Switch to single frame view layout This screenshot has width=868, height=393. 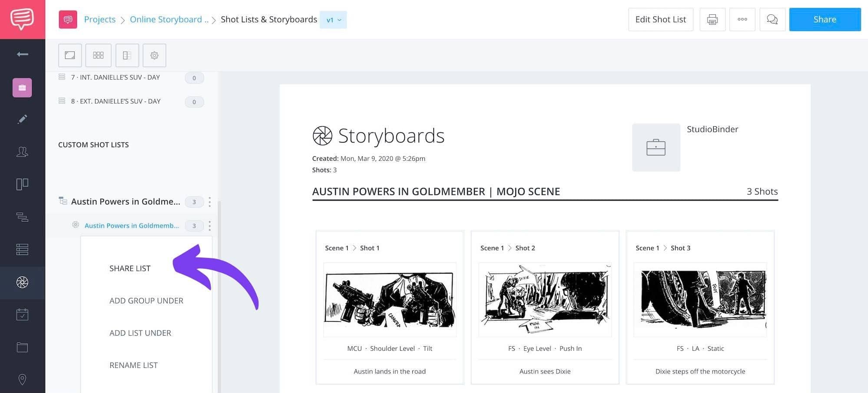(70, 55)
